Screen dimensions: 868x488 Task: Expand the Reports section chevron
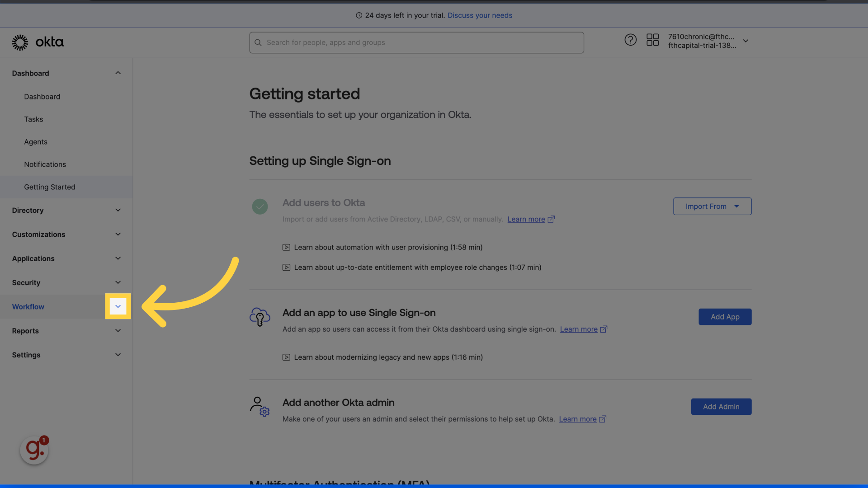pos(118,331)
